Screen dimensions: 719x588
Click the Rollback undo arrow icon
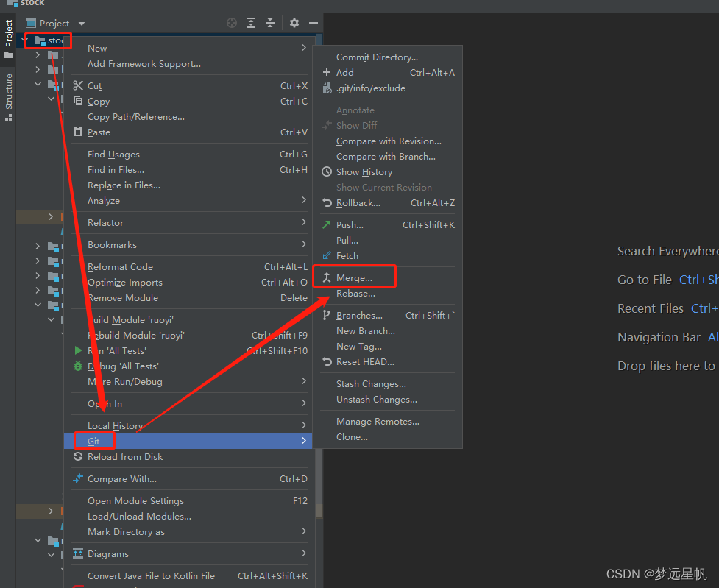coord(327,202)
